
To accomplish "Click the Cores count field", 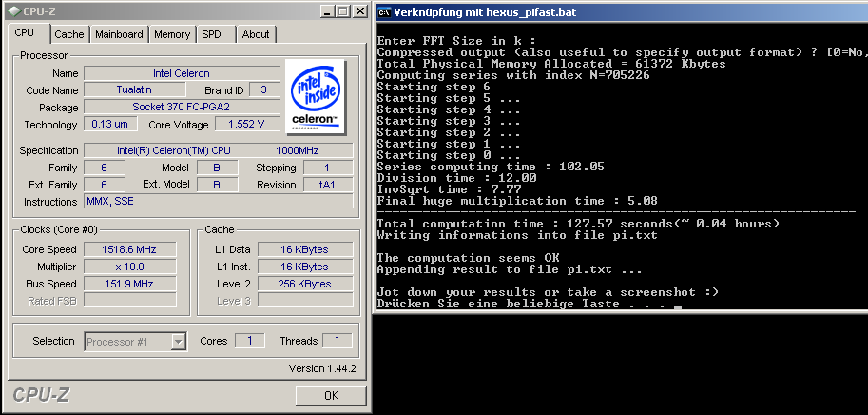I will pyautogui.click(x=250, y=341).
